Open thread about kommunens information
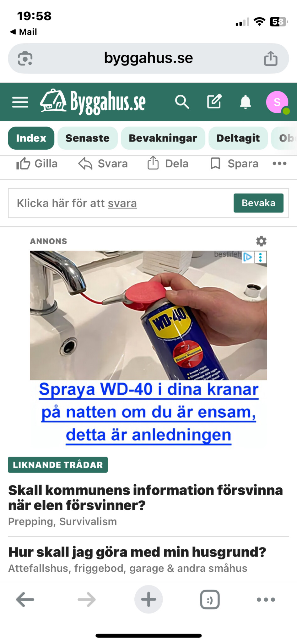Viewport: 297px width, 644px height. click(145, 498)
